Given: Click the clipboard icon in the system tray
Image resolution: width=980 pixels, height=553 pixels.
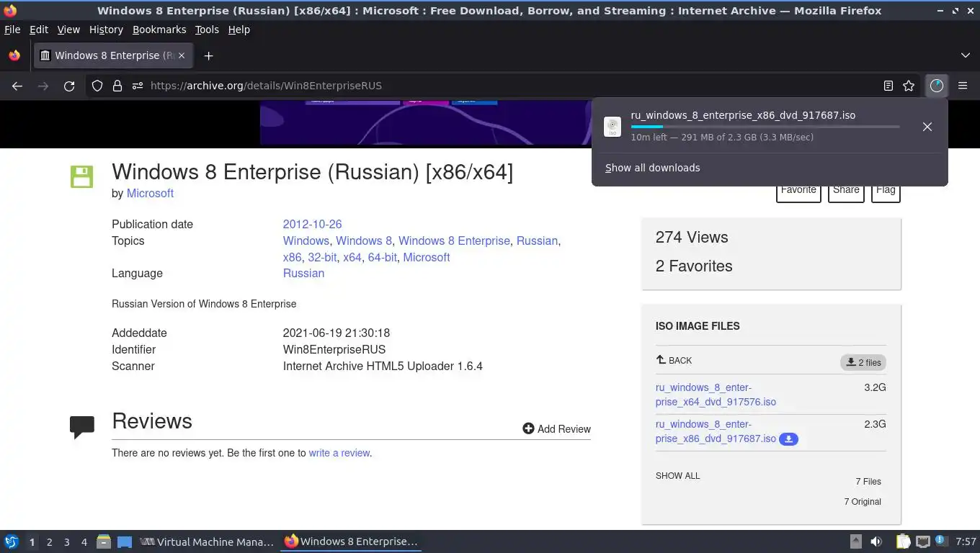Looking at the screenshot, I should tap(903, 541).
